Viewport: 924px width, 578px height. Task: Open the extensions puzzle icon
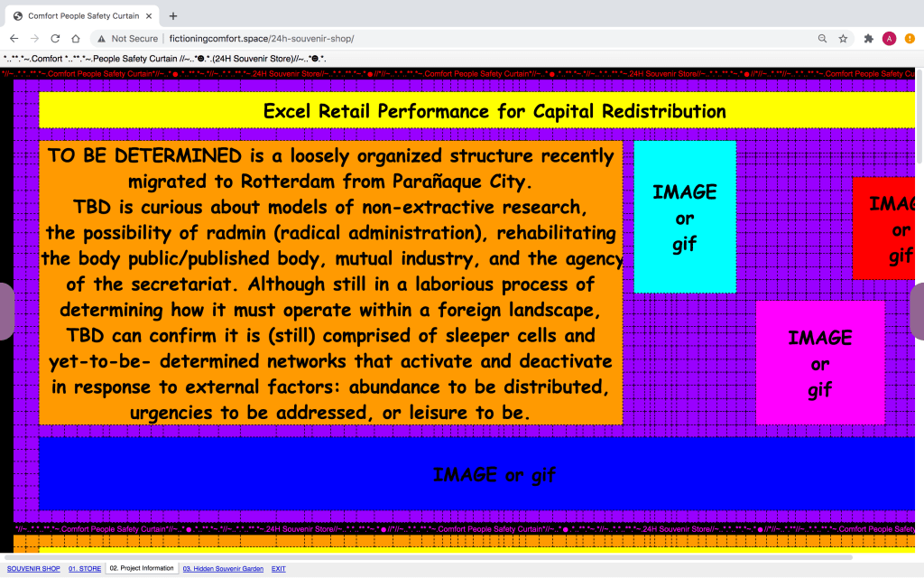pos(868,39)
